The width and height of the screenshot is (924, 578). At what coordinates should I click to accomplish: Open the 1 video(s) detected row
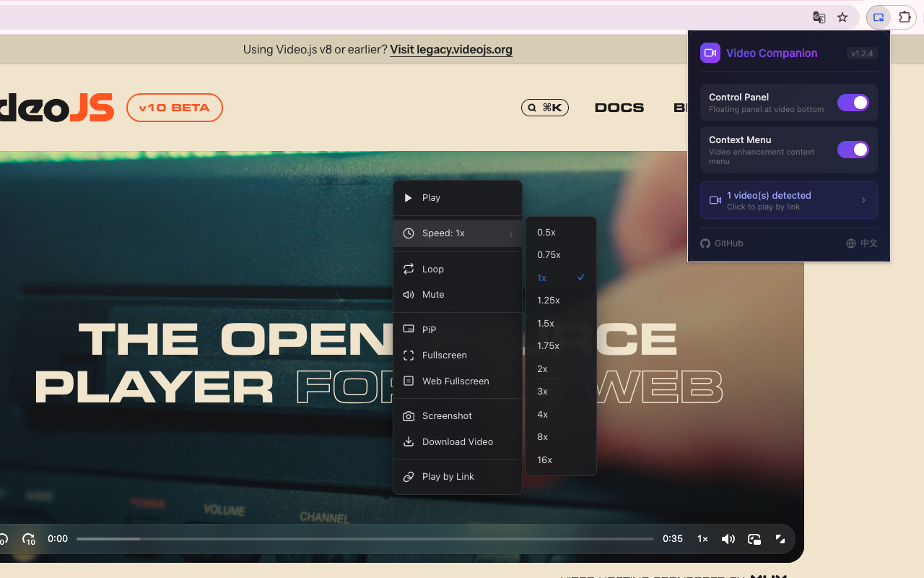[x=788, y=200]
